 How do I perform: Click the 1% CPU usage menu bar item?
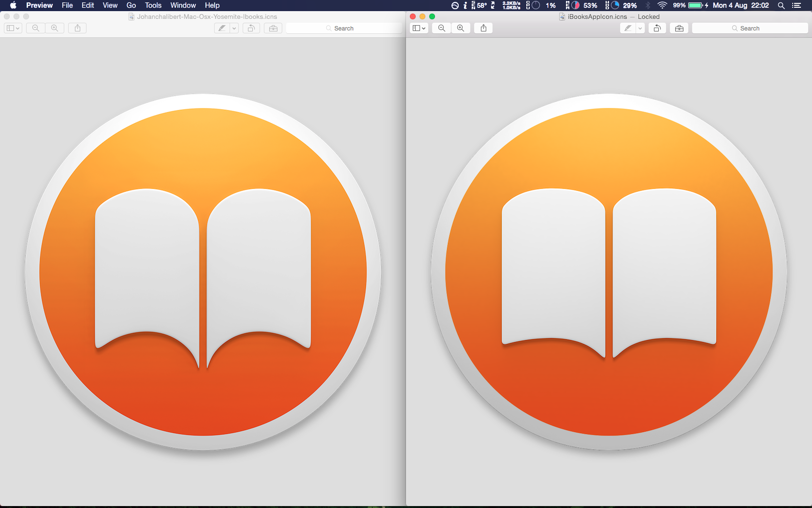[541, 5]
